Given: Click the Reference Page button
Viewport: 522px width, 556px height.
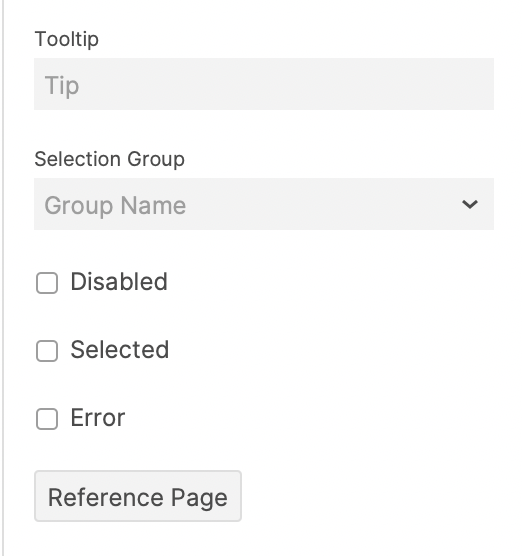Looking at the screenshot, I should (x=138, y=496).
